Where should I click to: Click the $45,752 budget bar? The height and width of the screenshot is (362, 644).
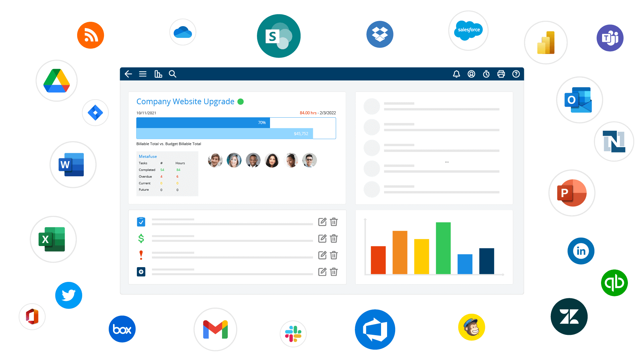click(x=225, y=133)
